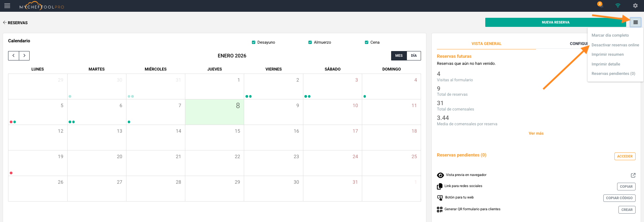This screenshot has width=644, height=222.
Task: Select January 15 in the calendar
Action: (x=215, y=137)
